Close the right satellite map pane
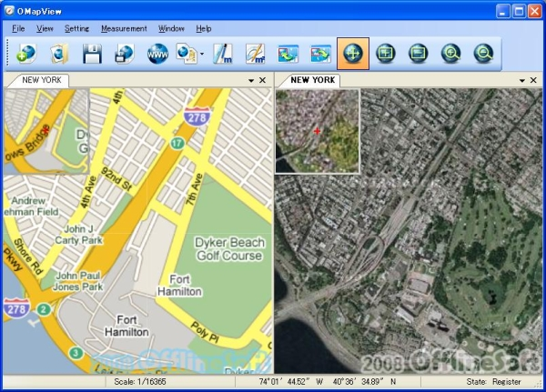546x392 pixels. [x=533, y=80]
